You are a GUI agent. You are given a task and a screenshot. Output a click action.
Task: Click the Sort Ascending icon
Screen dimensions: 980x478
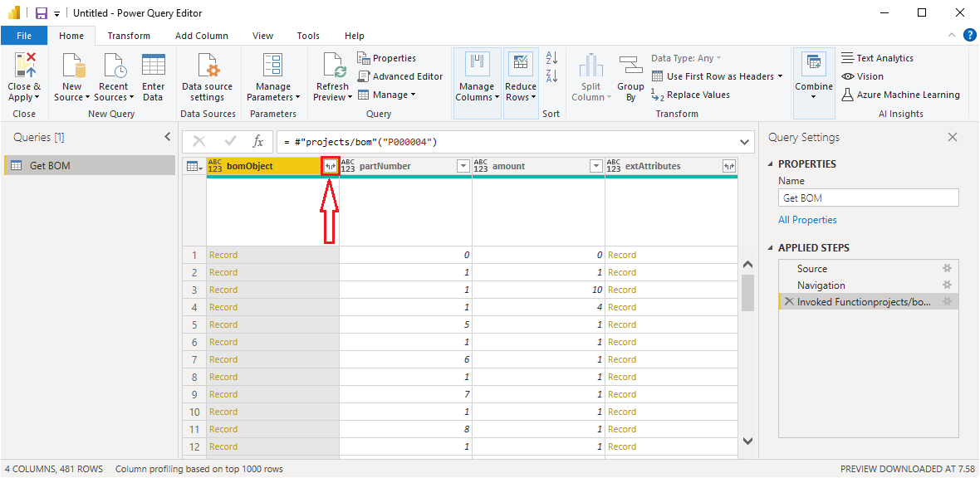click(x=550, y=58)
